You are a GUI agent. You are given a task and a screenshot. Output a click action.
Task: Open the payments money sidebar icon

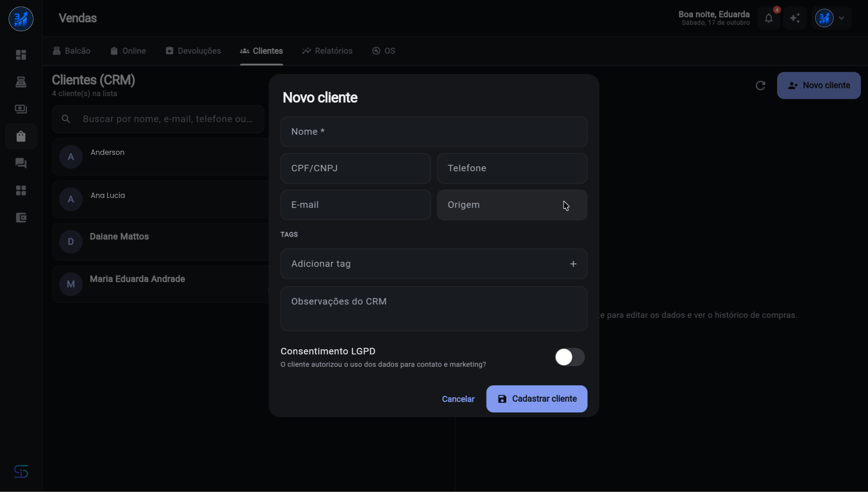coord(21,109)
